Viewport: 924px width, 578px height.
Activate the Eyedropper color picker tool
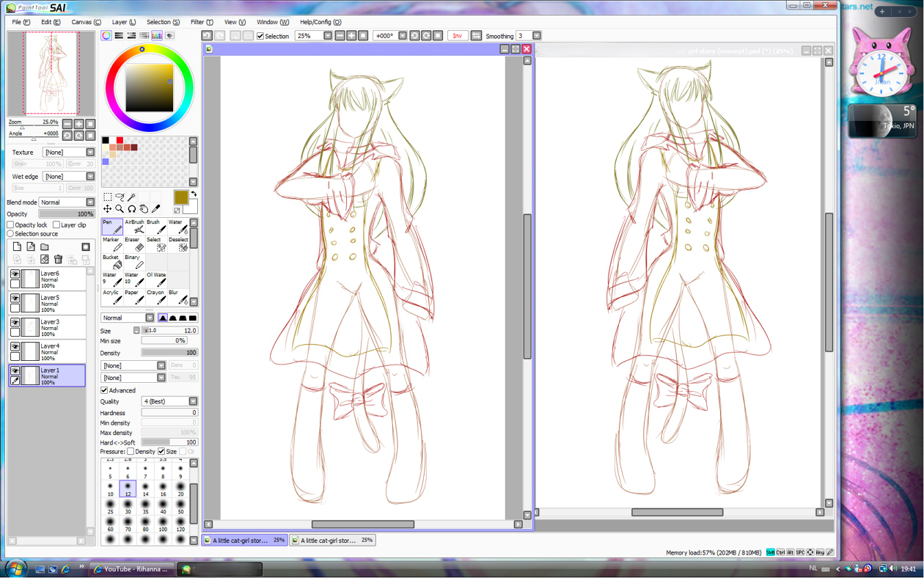pos(156,210)
